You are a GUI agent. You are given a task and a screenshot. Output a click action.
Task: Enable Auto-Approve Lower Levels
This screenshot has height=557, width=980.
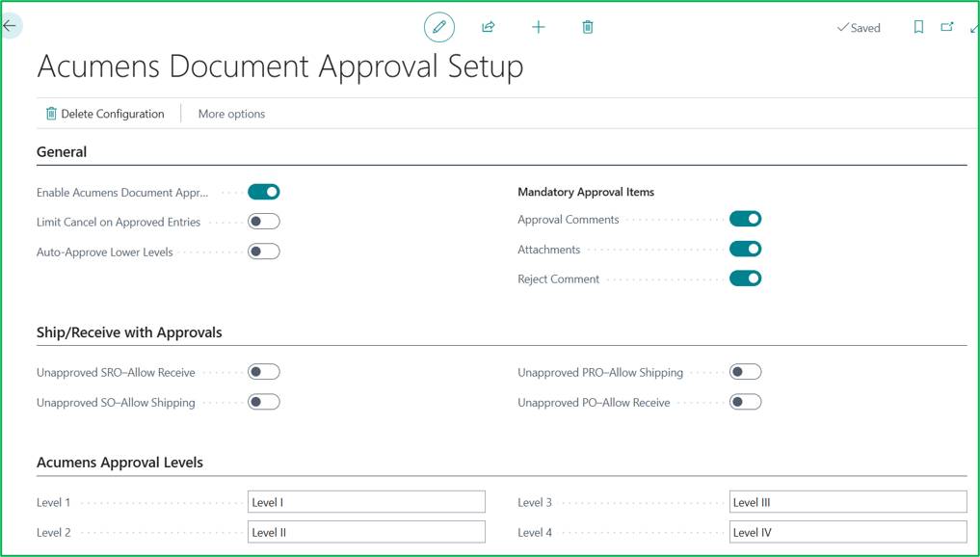click(264, 252)
